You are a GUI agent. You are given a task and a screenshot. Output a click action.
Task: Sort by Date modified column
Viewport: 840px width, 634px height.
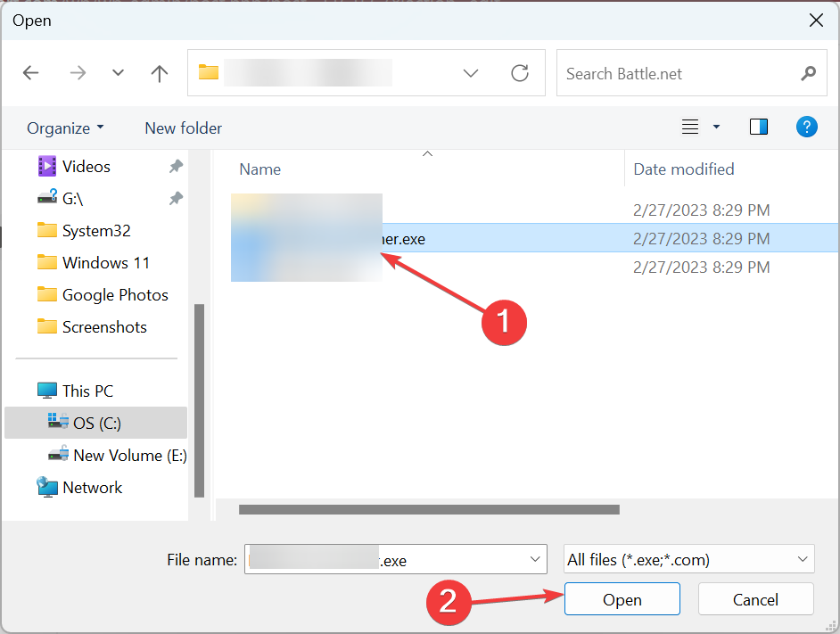(684, 169)
